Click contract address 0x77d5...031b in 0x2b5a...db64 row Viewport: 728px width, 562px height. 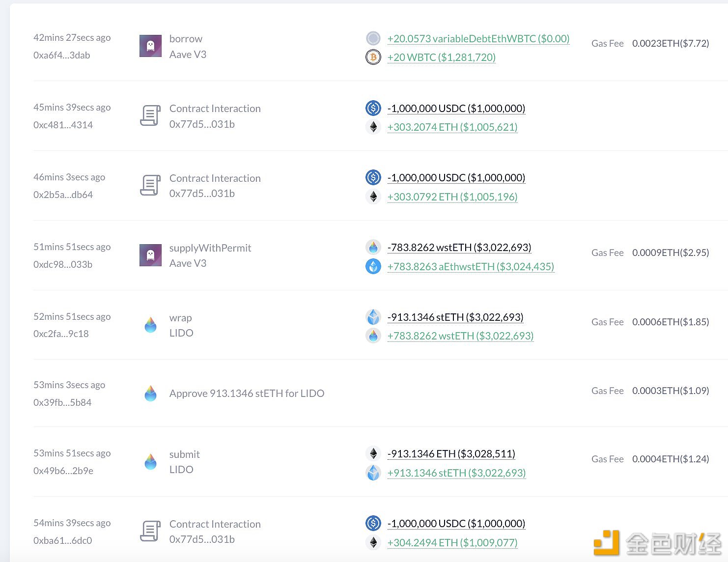[202, 193]
